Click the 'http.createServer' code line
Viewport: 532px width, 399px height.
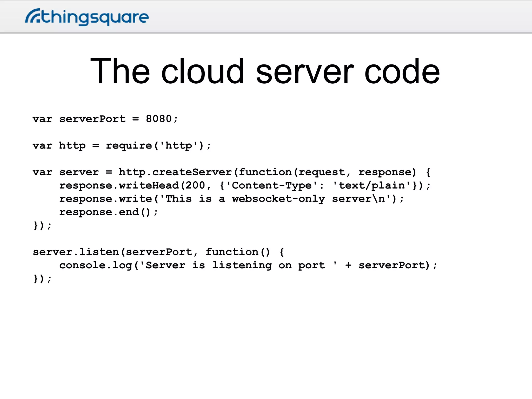tap(231, 172)
